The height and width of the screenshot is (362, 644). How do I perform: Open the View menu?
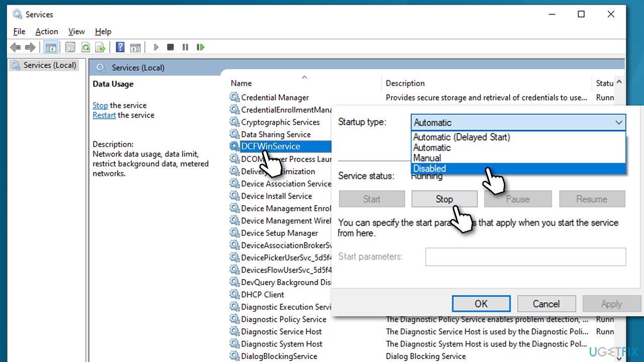[76, 31]
